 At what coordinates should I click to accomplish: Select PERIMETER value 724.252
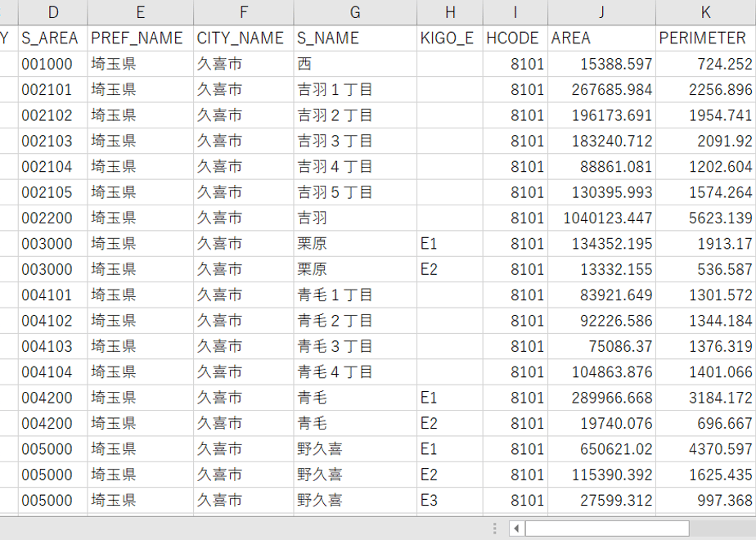click(706, 64)
